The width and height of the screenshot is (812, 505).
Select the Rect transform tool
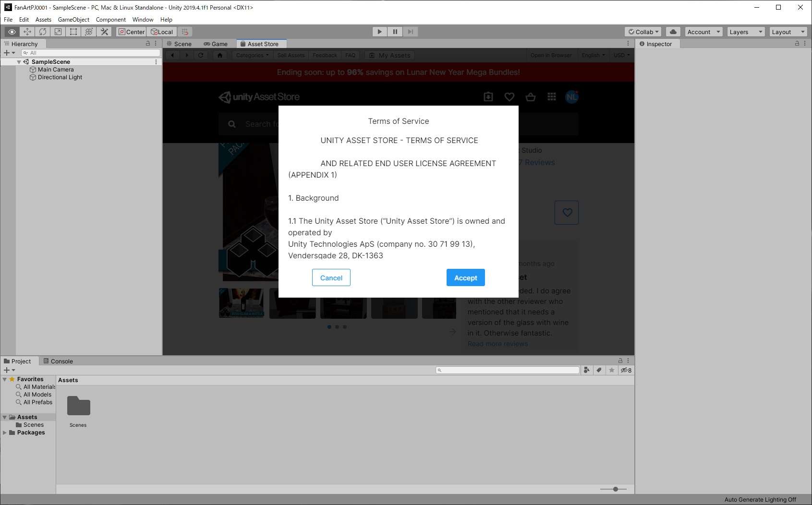pos(73,32)
